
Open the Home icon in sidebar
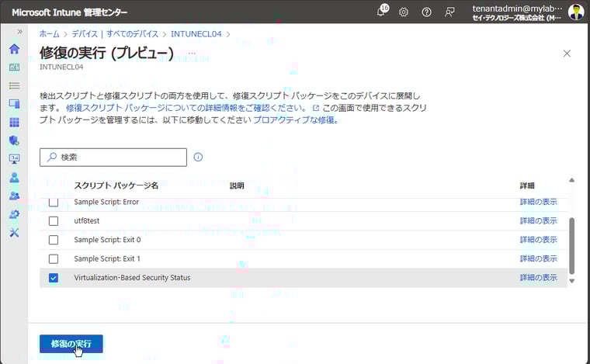point(14,49)
